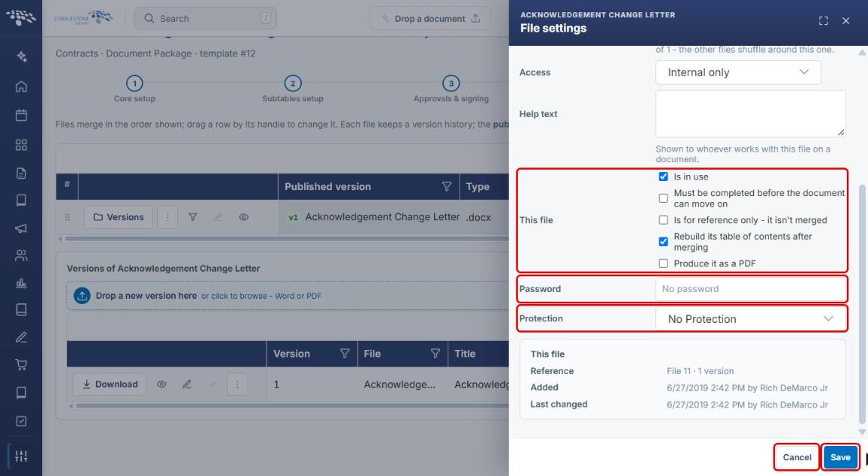This screenshot has width=868, height=476.
Task: Click the Password field
Action: pos(751,289)
